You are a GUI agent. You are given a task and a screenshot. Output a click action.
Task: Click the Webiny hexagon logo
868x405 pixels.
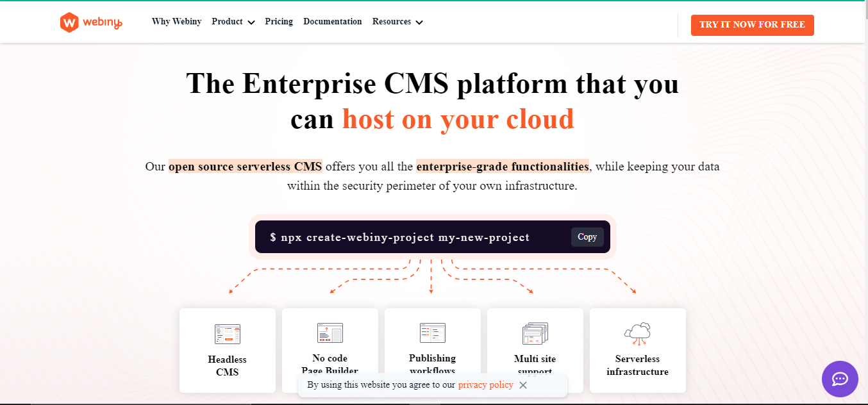click(69, 22)
